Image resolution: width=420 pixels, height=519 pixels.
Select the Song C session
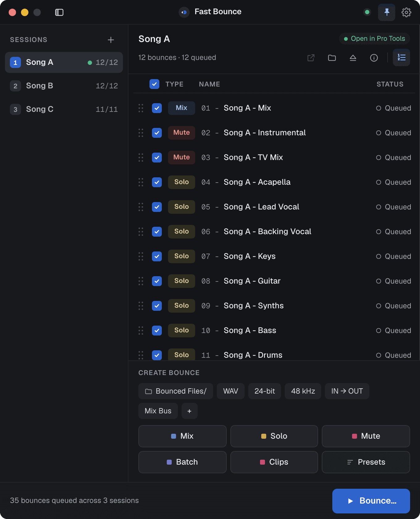(64, 109)
